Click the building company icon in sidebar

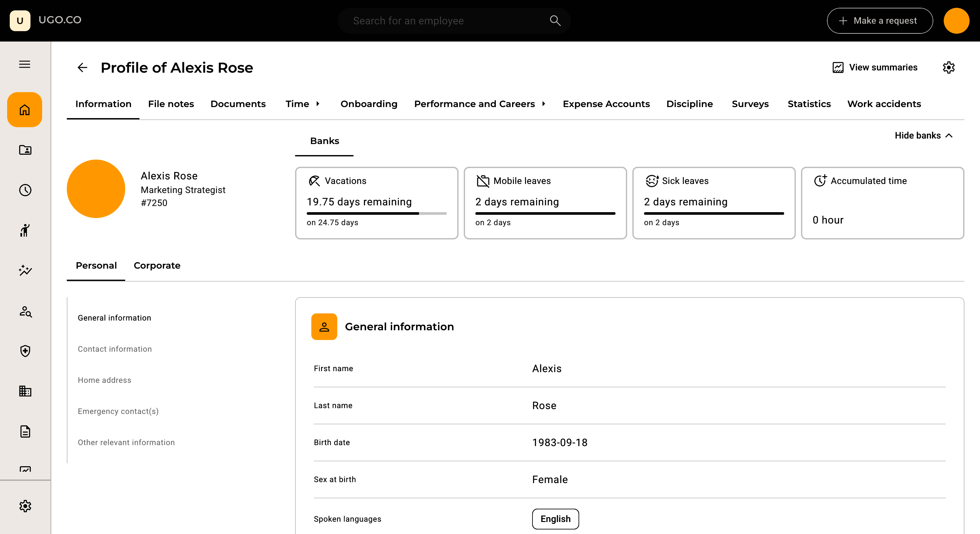[25, 391]
